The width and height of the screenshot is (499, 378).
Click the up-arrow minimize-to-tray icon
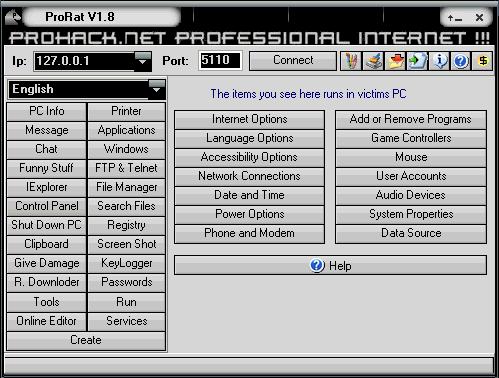pyautogui.click(x=454, y=18)
